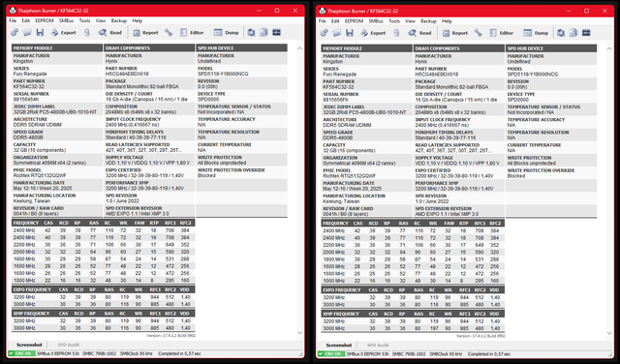This screenshot has width=620, height=364.
Task: Open a file via folder icon in right window
Action: pyautogui.click(x=336, y=33)
